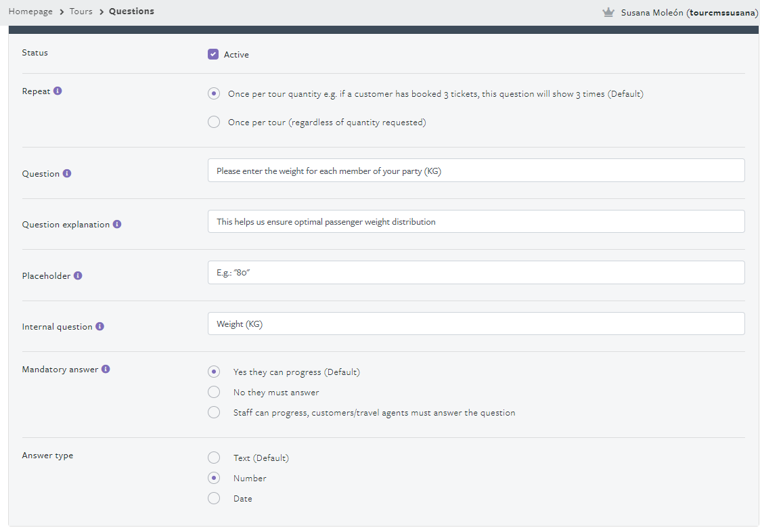Image resolution: width=760 pixels, height=532 pixels.
Task: Select Once per tour quantity option
Action: 214,93
